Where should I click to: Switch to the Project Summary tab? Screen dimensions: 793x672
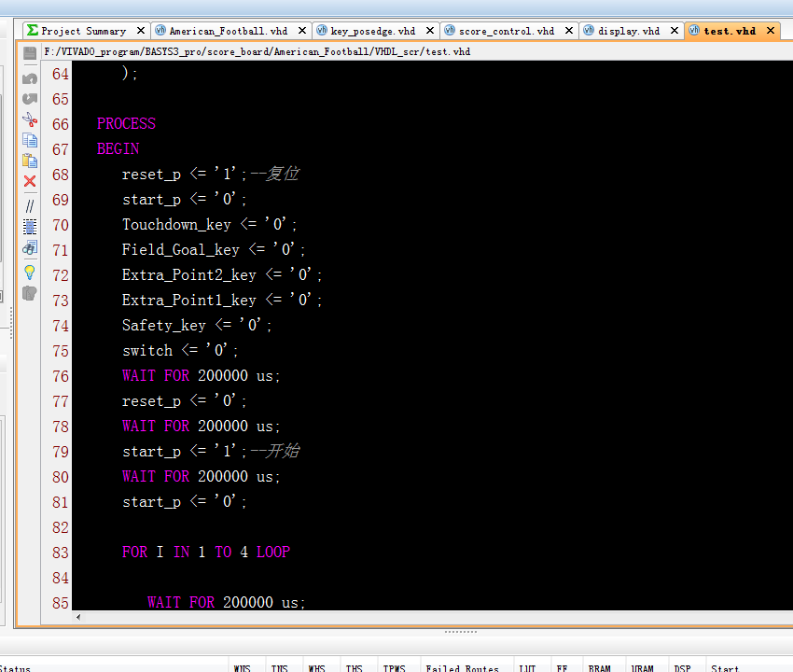tap(82, 31)
